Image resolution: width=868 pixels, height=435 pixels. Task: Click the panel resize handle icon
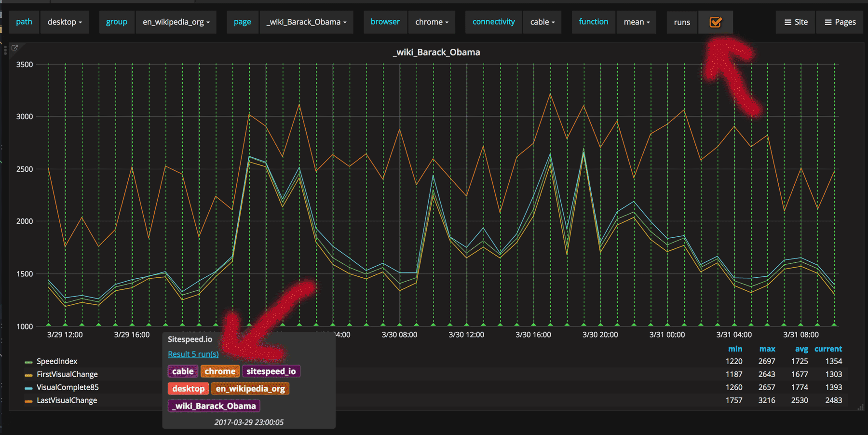click(860, 408)
